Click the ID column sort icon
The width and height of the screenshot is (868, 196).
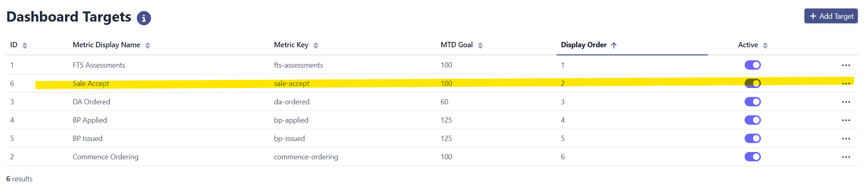25,45
